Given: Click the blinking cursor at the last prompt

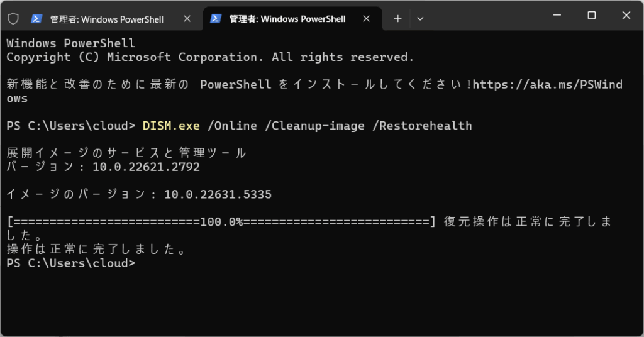Looking at the screenshot, I should [143, 263].
